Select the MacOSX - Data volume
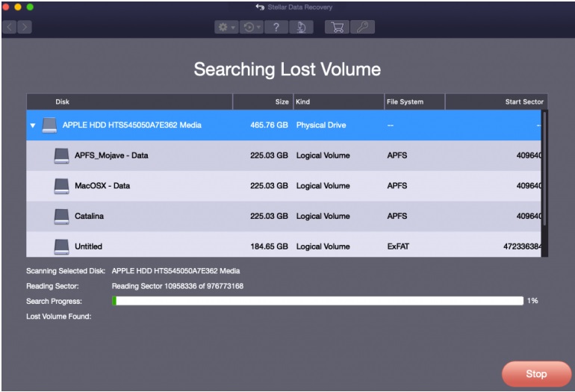 point(284,186)
